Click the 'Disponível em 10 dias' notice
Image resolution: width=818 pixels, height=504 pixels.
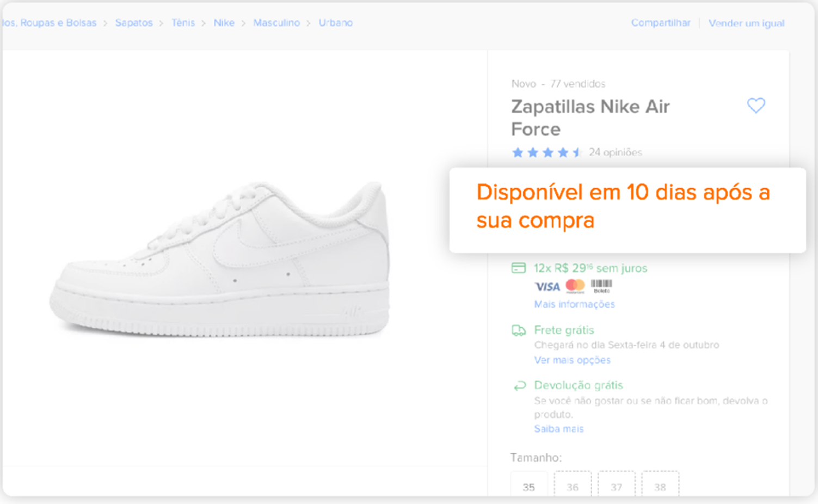(x=623, y=206)
